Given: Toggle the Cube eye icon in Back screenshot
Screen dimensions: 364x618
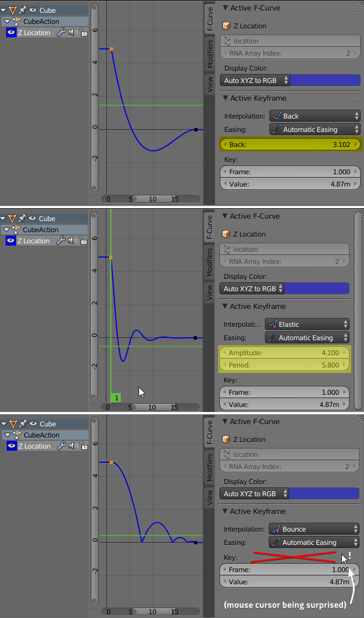Looking at the screenshot, I should 33,10.
